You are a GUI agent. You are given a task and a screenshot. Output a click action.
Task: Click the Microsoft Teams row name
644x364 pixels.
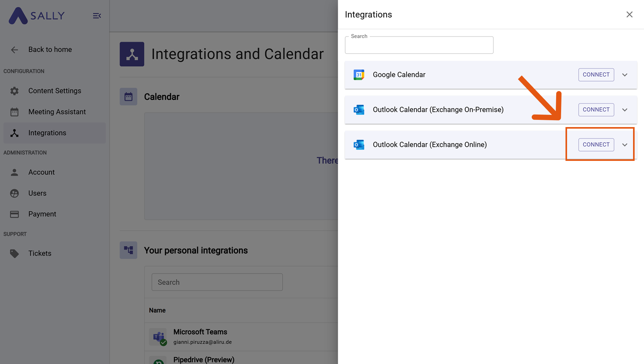(x=200, y=332)
